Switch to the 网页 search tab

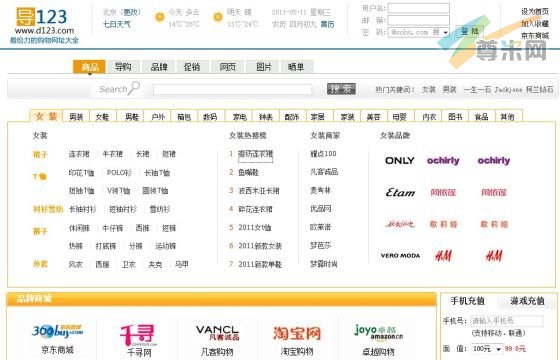(228, 66)
